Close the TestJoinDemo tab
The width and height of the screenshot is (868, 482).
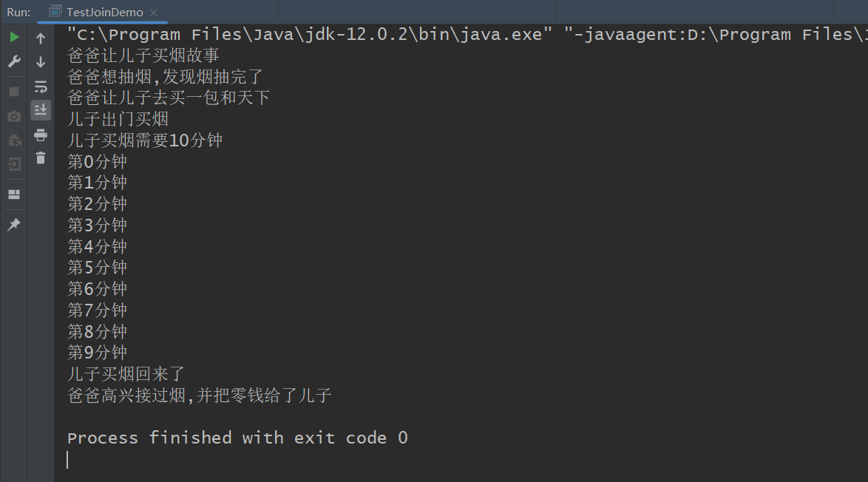(153, 13)
